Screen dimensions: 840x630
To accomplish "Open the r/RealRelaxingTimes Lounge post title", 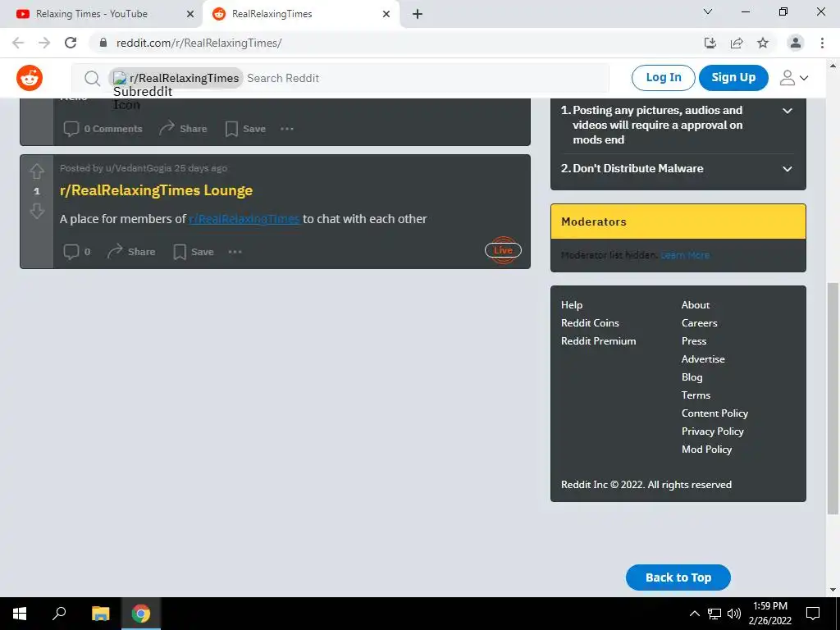I will coord(156,190).
